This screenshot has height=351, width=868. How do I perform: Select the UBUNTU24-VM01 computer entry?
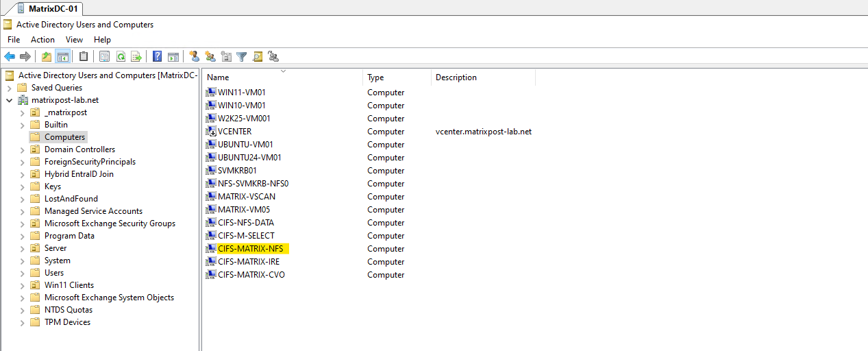[x=249, y=158]
